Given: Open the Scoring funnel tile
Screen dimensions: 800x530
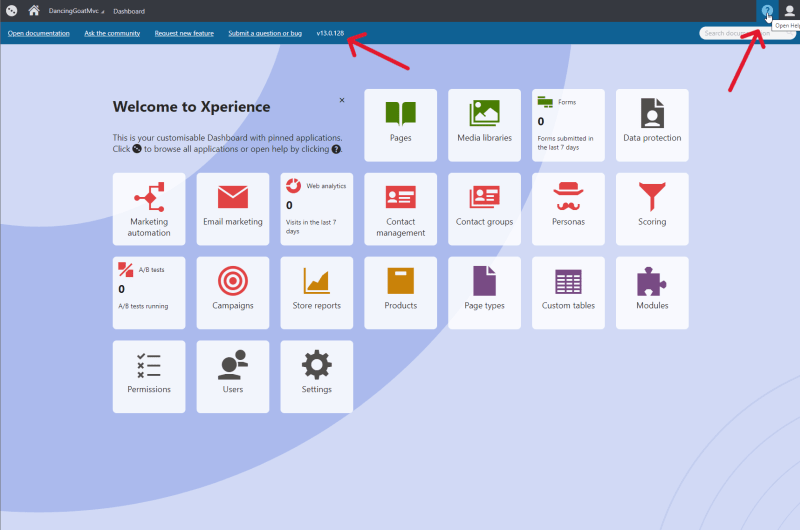Looking at the screenshot, I should point(652,209).
